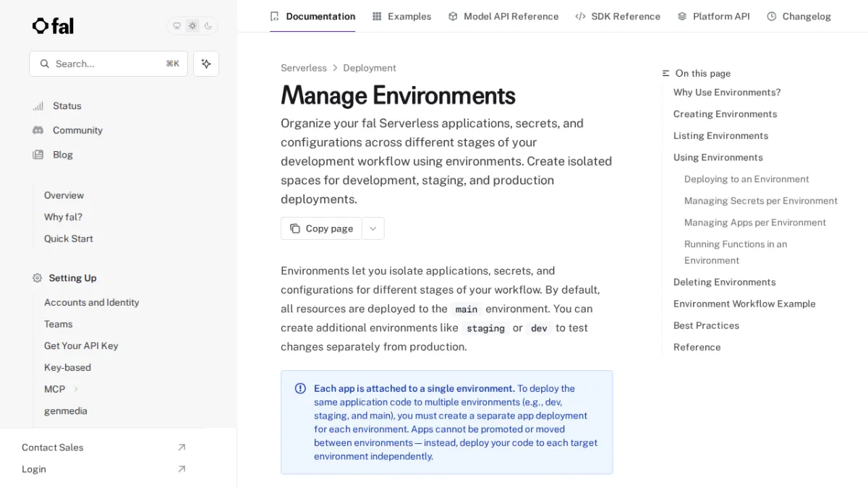The width and height of the screenshot is (868, 488).
Task: Click the Setting Up section label
Action: pos(72,278)
